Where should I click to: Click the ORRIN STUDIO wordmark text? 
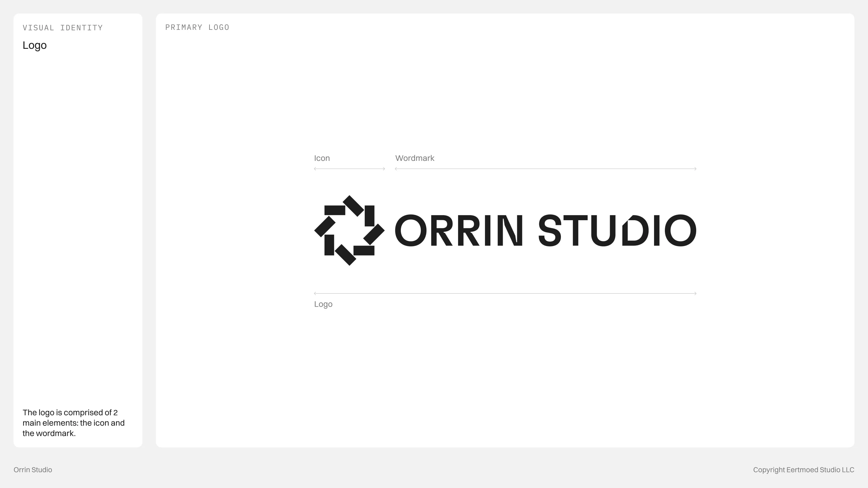545,230
